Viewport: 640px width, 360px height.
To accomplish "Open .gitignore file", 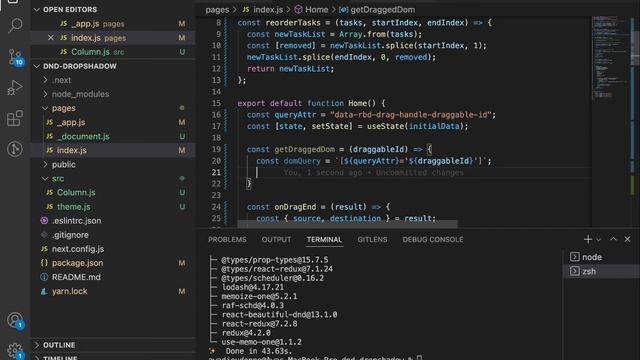I will (113, 235).
